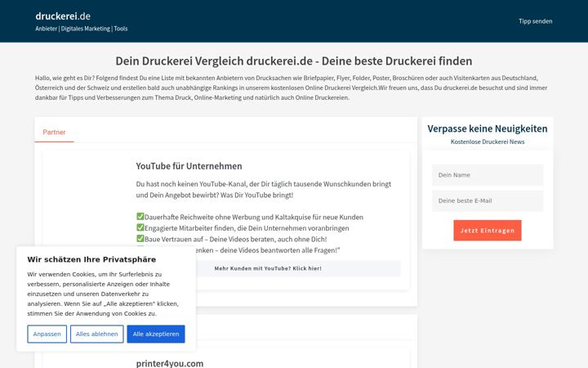Open the Anpassen cookie settings
This screenshot has height=368, width=588.
47,334
